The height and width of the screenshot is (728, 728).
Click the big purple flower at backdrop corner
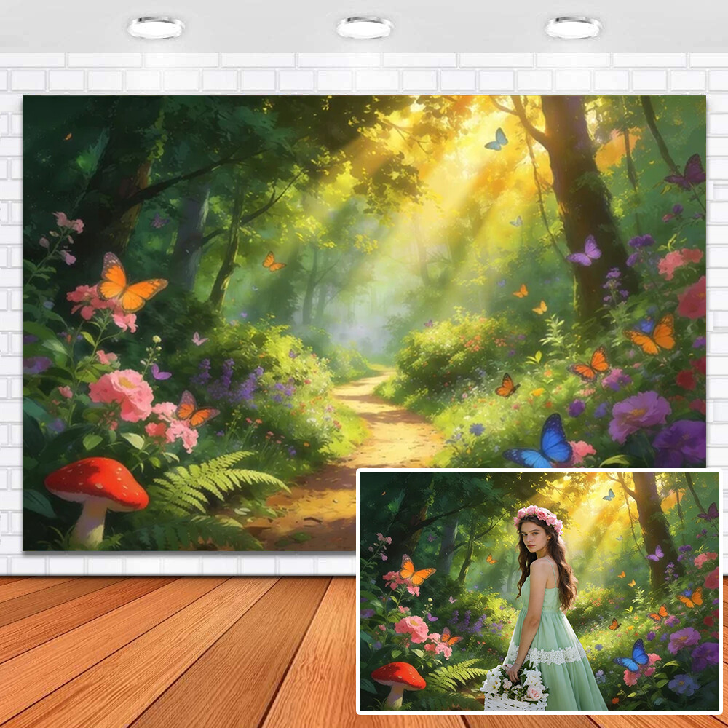(681, 443)
